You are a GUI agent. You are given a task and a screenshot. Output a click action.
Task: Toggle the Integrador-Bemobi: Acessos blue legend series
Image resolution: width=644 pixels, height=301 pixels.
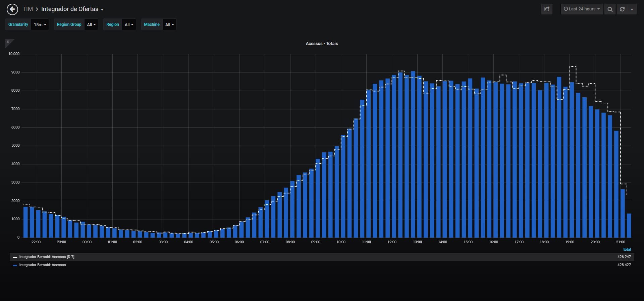[x=43, y=265]
